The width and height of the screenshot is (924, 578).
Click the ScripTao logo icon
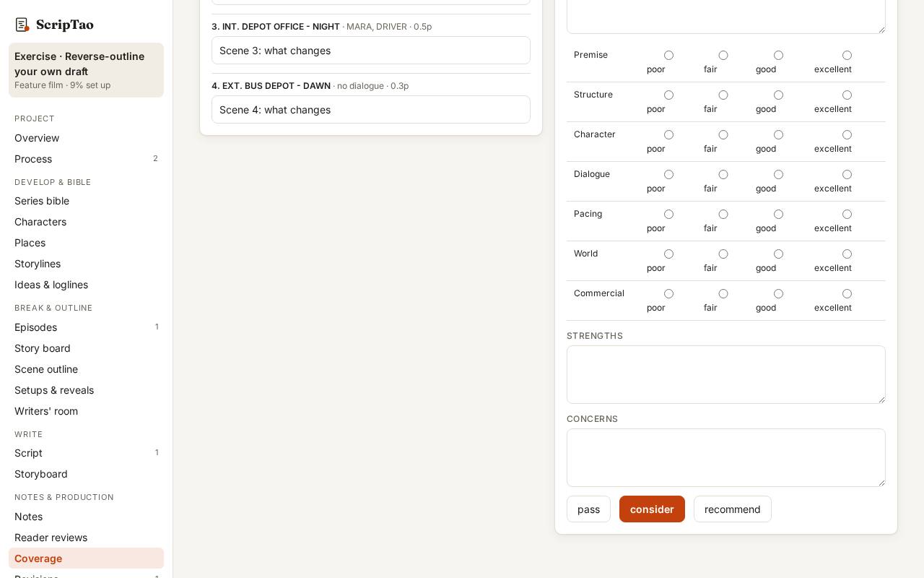(22, 25)
